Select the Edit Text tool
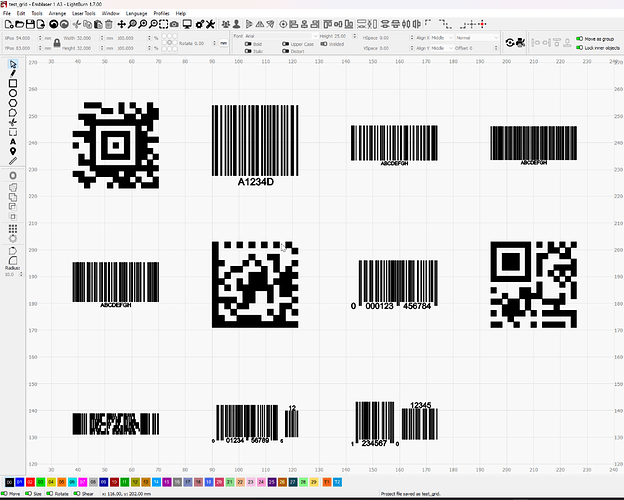This screenshot has height=500, width=624. tap(13, 141)
